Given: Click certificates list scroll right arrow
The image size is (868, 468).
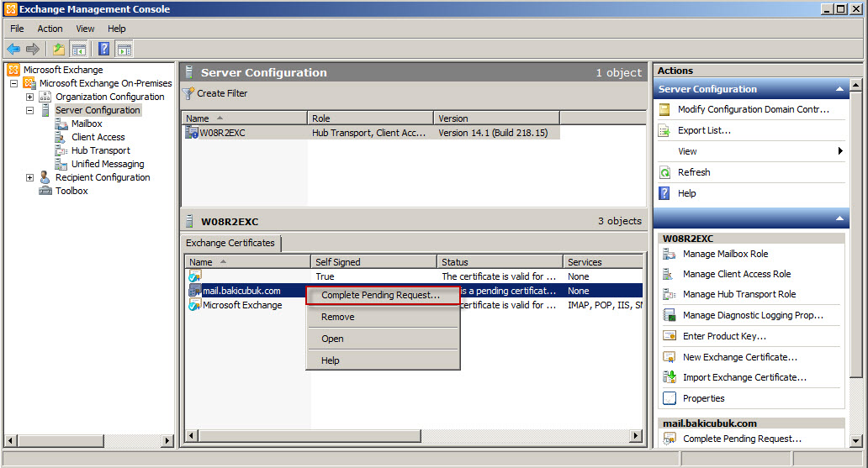Looking at the screenshot, I should point(637,436).
